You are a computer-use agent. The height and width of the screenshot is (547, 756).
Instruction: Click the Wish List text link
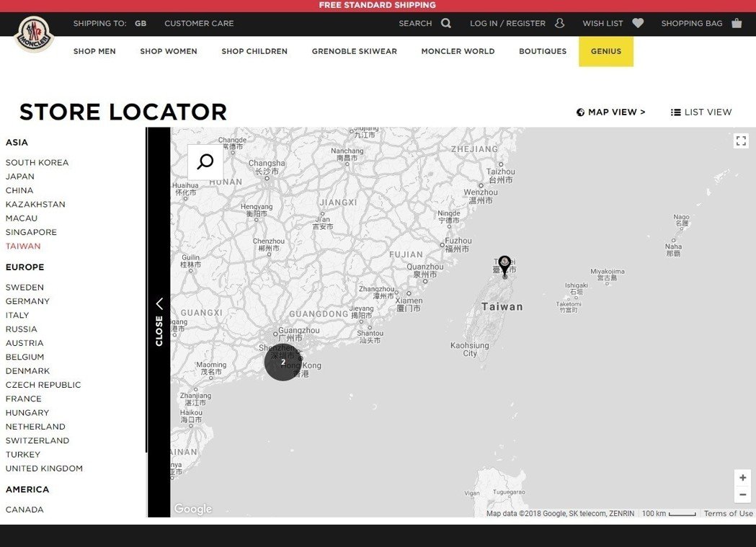[x=602, y=23]
